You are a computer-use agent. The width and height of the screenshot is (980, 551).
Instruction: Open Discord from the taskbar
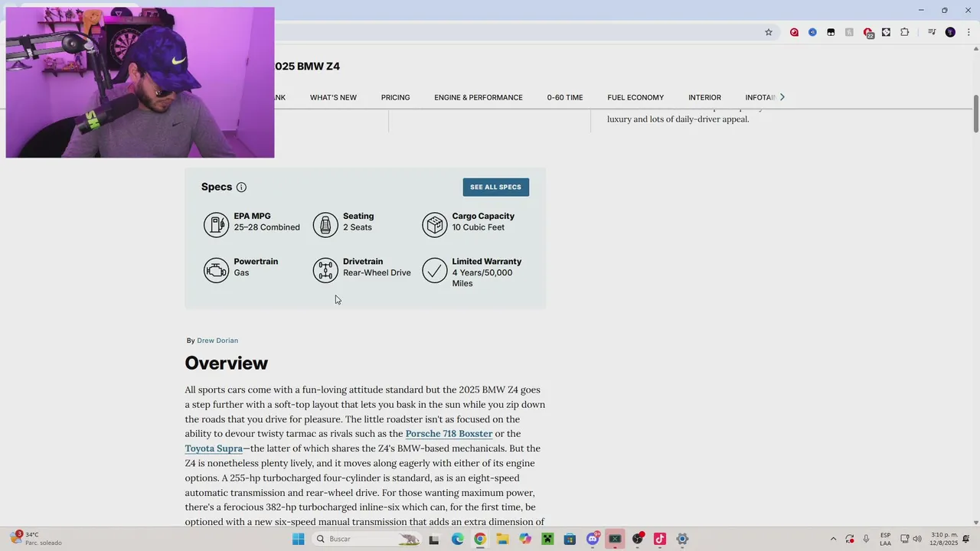pyautogui.click(x=593, y=539)
